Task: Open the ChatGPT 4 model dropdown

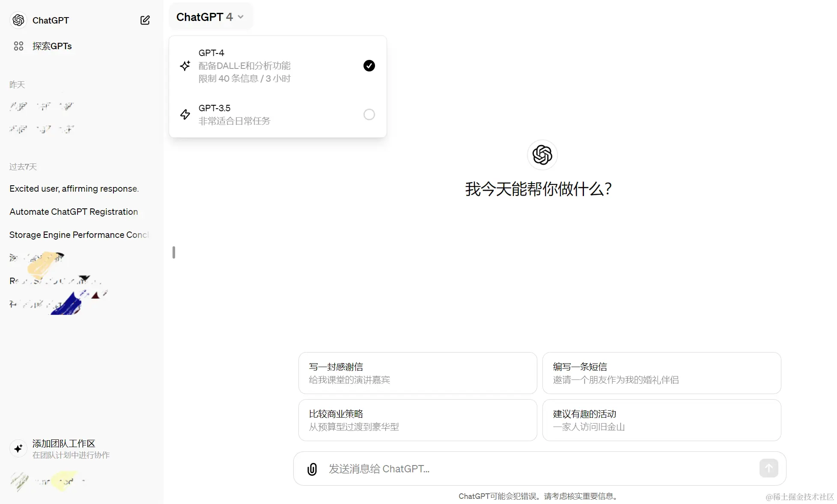Action: click(x=210, y=17)
